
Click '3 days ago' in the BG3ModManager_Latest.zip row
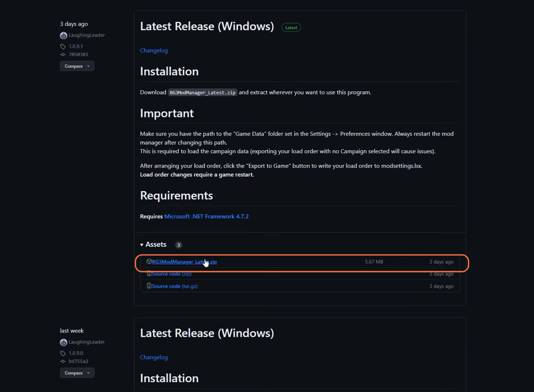click(442, 262)
